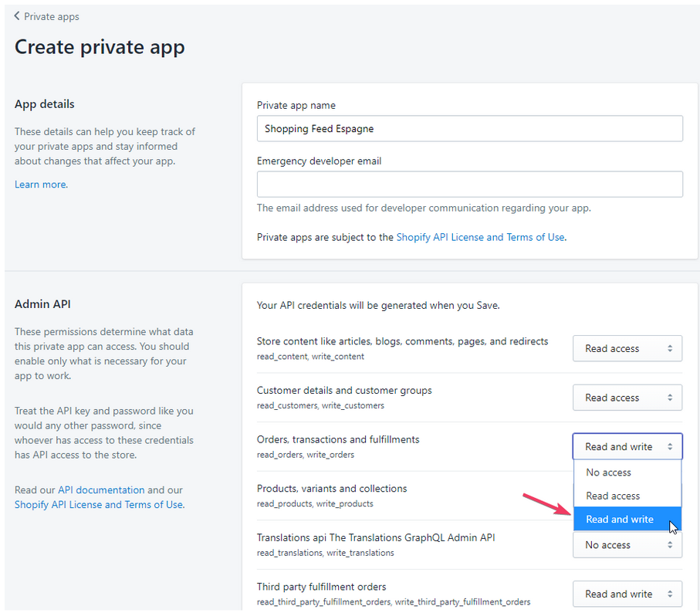Viewport: 700px width, 613px height.
Task: Collapse the Orders access dropdown
Action: [627, 446]
